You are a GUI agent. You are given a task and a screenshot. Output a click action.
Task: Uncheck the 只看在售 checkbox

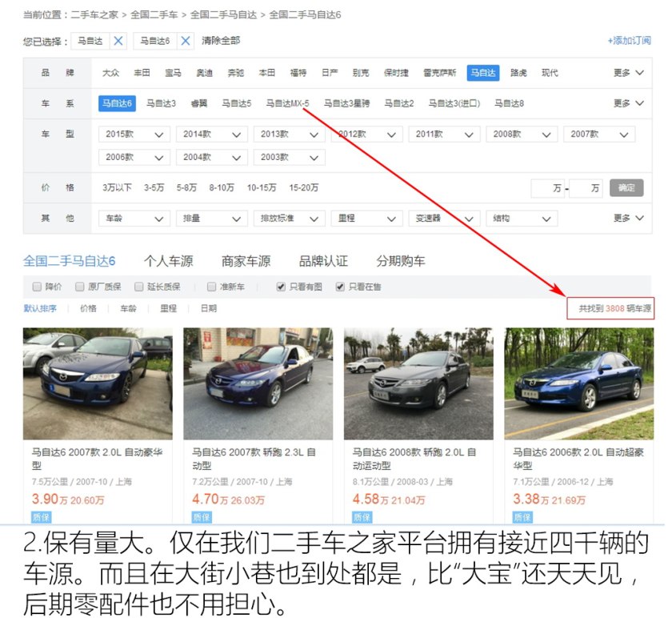pos(340,287)
